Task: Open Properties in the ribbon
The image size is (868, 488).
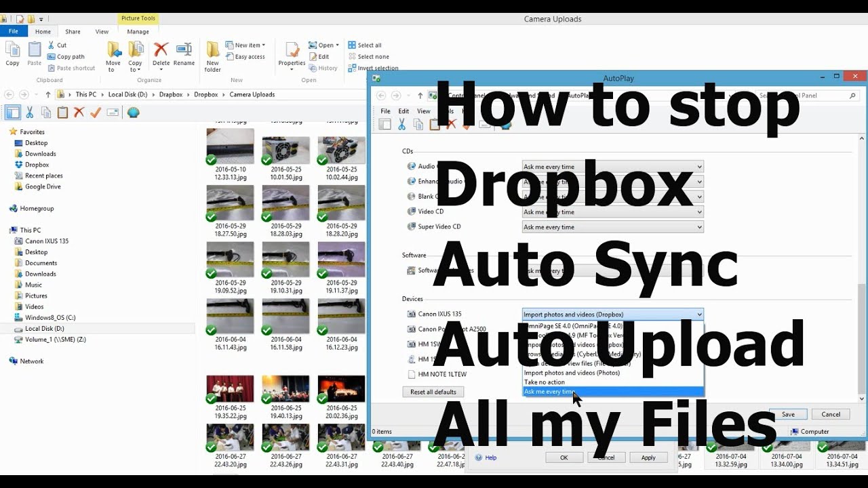Action: click(x=292, y=54)
